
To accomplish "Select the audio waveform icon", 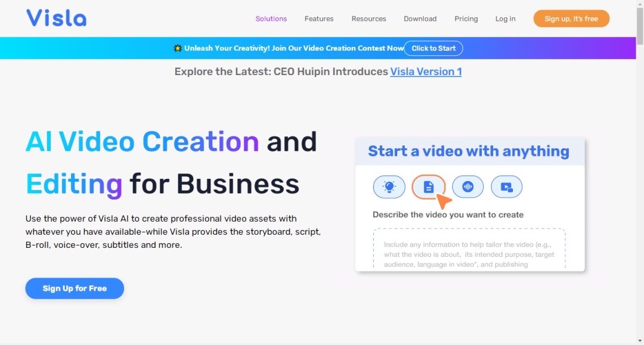I will pos(468,187).
